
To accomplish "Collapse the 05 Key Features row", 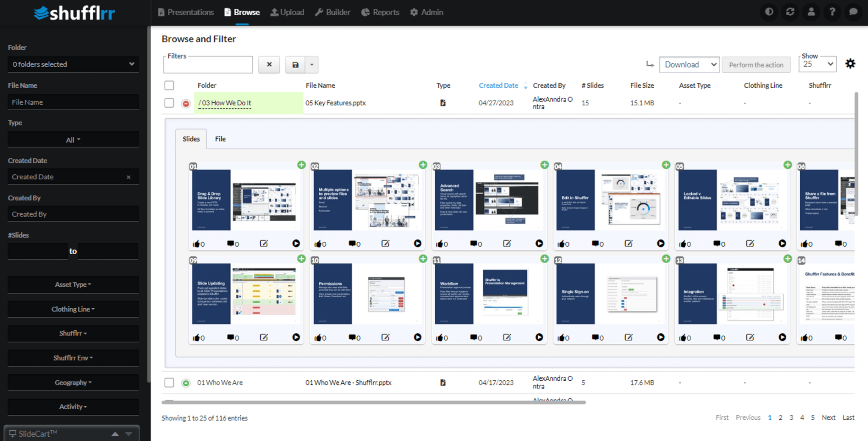I will pos(186,103).
